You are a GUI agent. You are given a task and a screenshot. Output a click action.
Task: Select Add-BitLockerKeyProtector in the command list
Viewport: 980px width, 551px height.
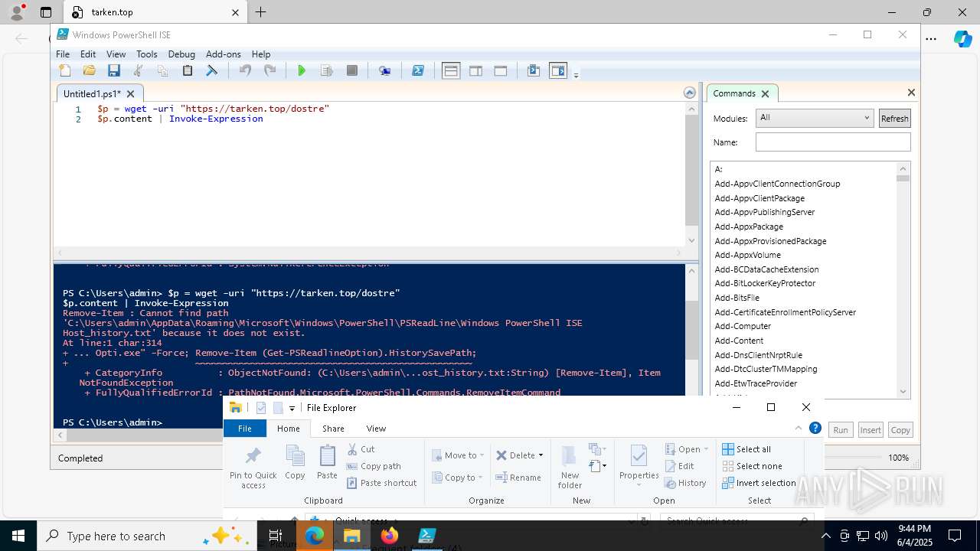(x=765, y=283)
